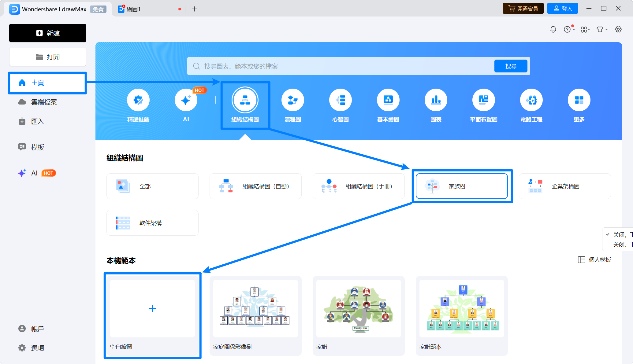Add a new tab with the plus button
633x364 pixels.
194,9
